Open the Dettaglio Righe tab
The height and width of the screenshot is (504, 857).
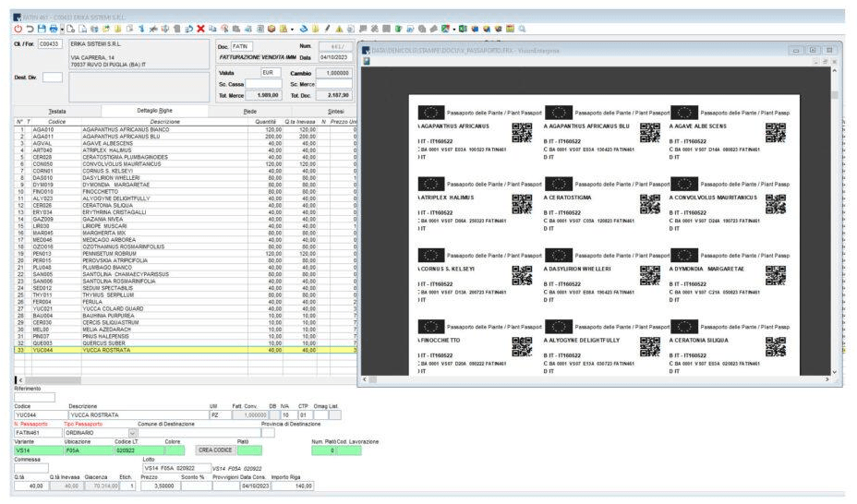click(154, 111)
